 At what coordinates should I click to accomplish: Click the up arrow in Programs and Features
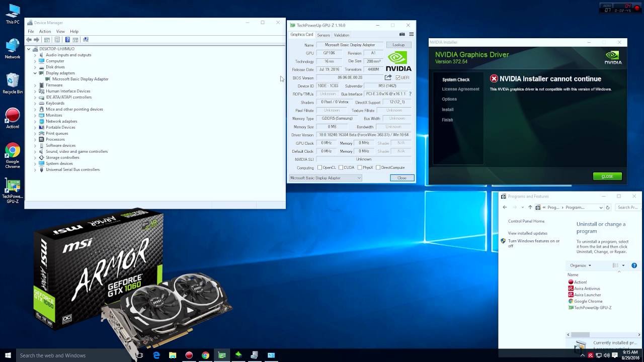[530, 207]
